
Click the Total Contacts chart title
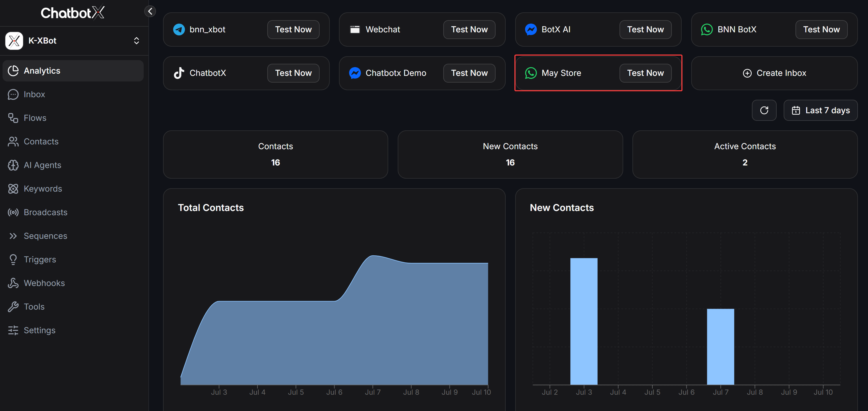tap(211, 208)
